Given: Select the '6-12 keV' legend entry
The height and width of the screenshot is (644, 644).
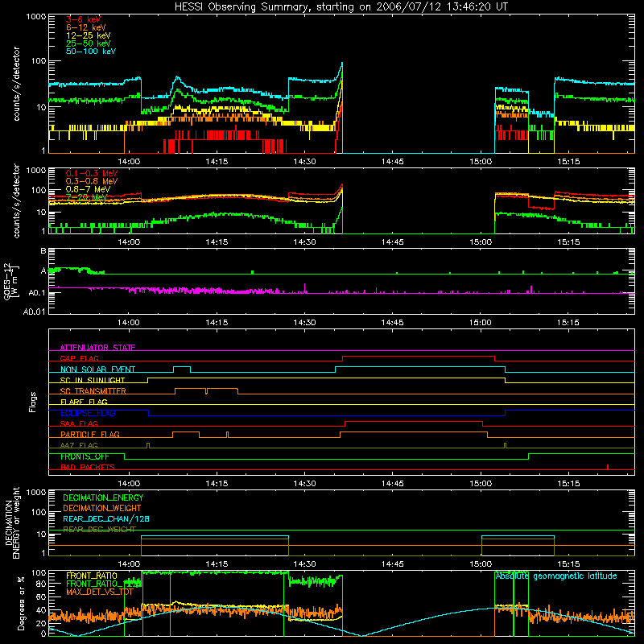Looking at the screenshot, I should (86, 27).
